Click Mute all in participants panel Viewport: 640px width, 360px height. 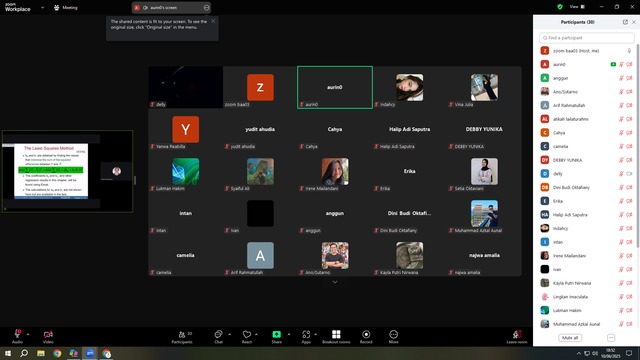570,338
